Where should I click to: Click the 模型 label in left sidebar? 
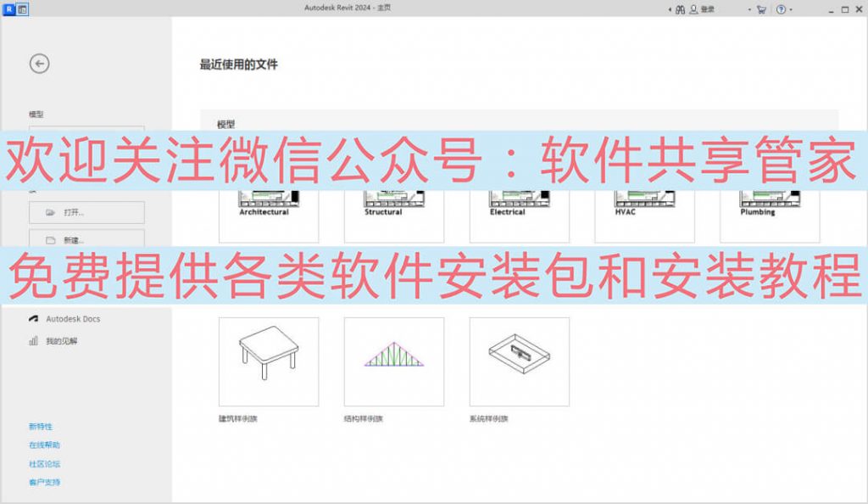pyautogui.click(x=36, y=114)
